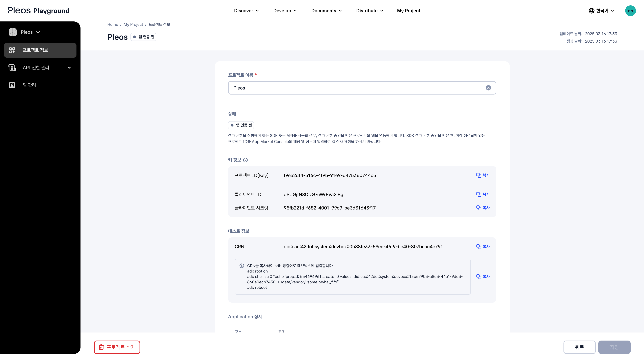Click the 키 정보 info icon
The image size is (644, 362).
(x=245, y=160)
